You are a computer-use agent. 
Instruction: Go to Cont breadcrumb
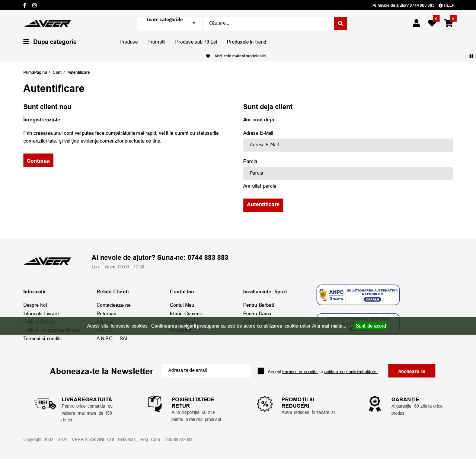pos(57,73)
